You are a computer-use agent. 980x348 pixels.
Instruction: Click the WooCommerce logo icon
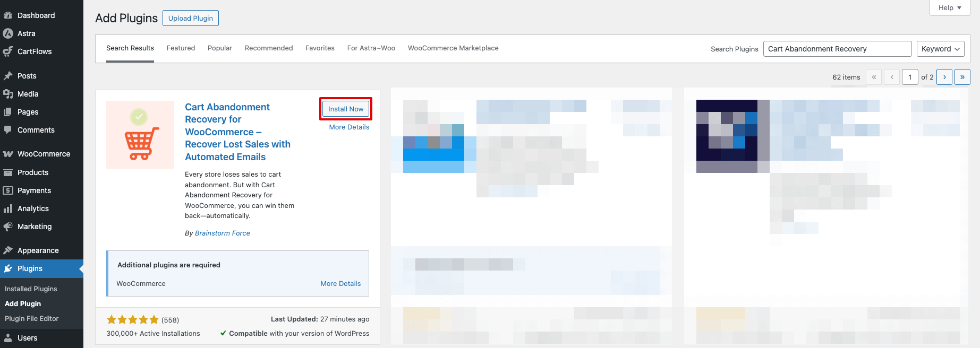click(x=8, y=154)
